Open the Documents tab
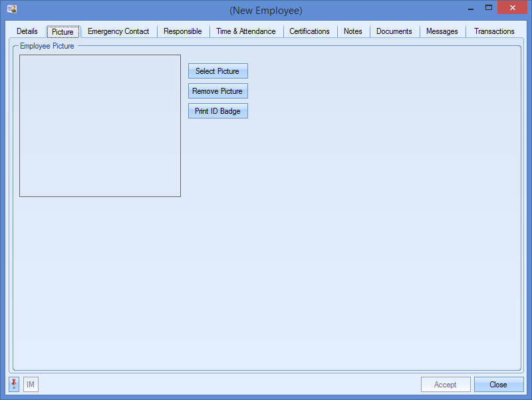The image size is (532, 400). pos(394,31)
